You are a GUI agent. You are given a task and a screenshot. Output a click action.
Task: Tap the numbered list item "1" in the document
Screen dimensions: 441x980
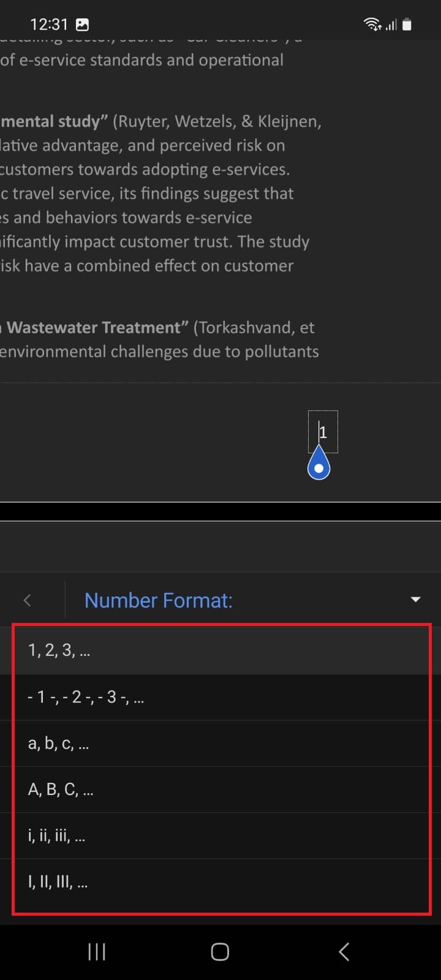323,432
